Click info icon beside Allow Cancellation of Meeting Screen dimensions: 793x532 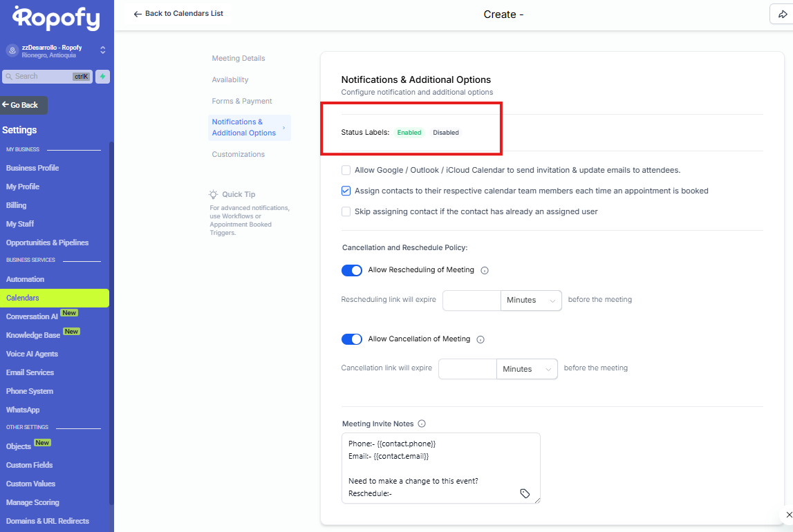pyautogui.click(x=481, y=340)
